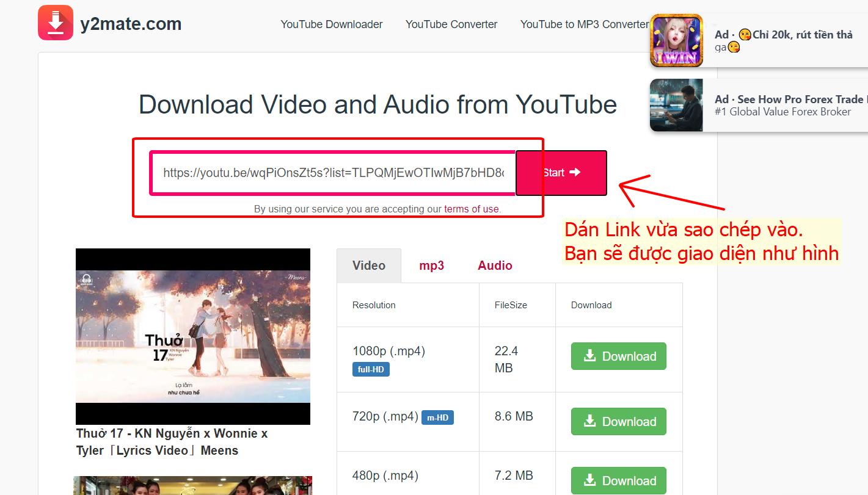Click the Thuở 17 video thumbnail

pos(193,336)
